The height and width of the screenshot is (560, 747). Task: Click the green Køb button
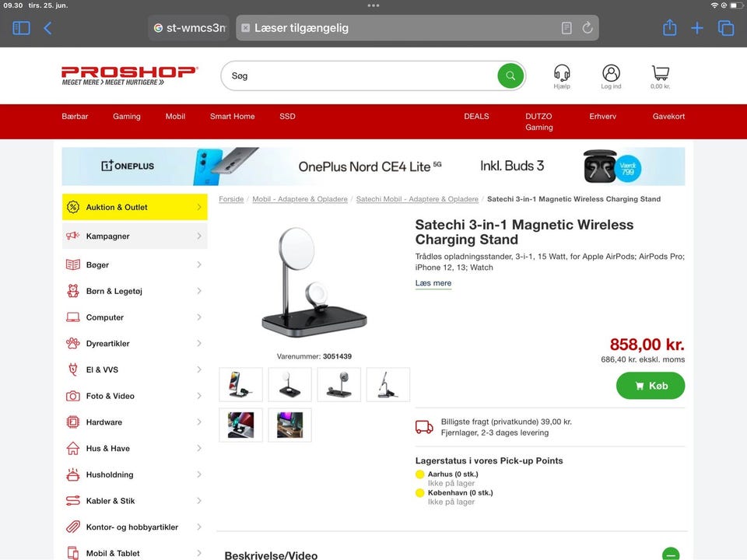[651, 386]
